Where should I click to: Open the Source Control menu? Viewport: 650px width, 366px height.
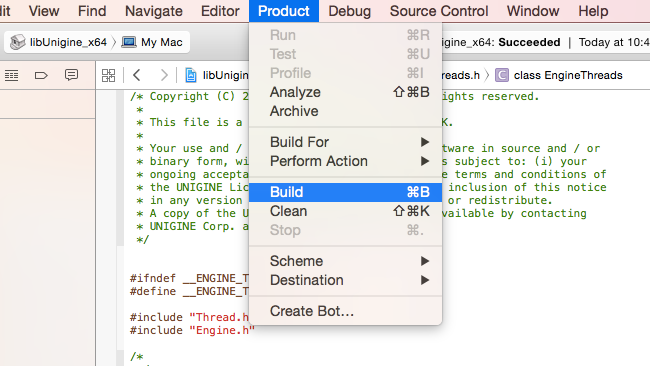[x=439, y=11]
